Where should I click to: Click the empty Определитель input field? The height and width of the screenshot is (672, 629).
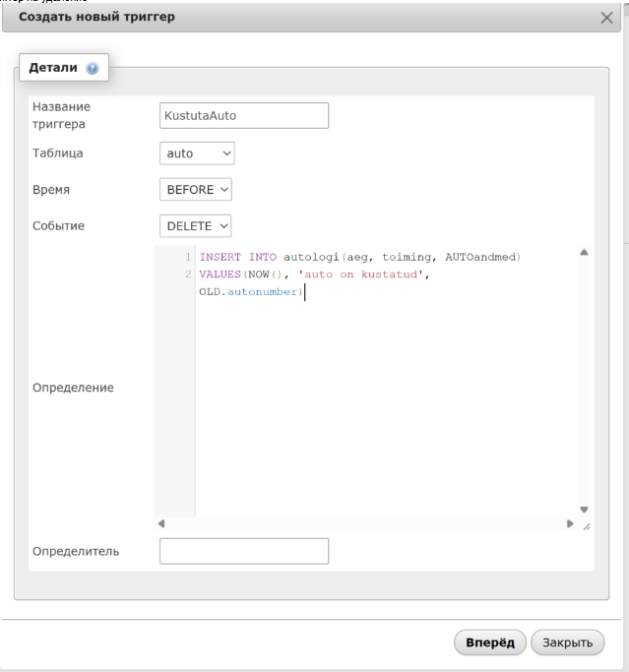[x=243, y=551]
